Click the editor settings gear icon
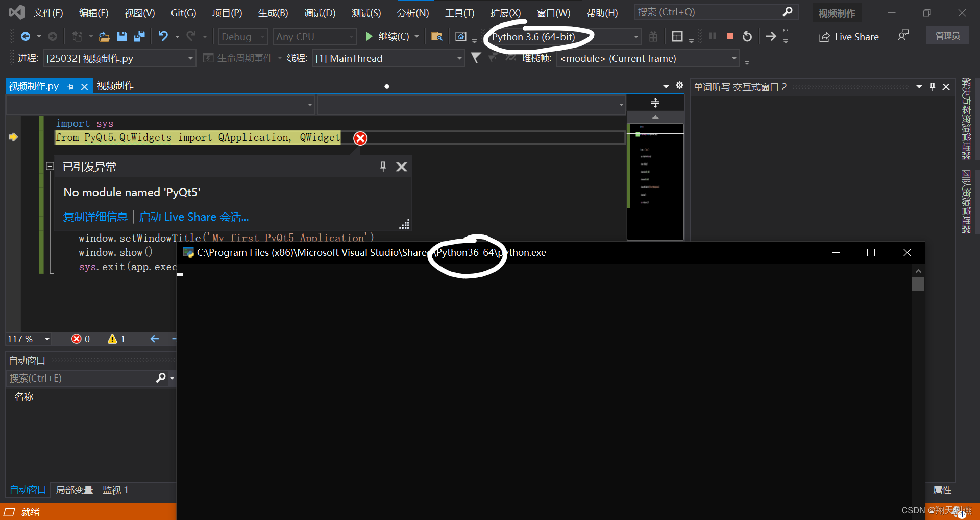 (x=679, y=85)
